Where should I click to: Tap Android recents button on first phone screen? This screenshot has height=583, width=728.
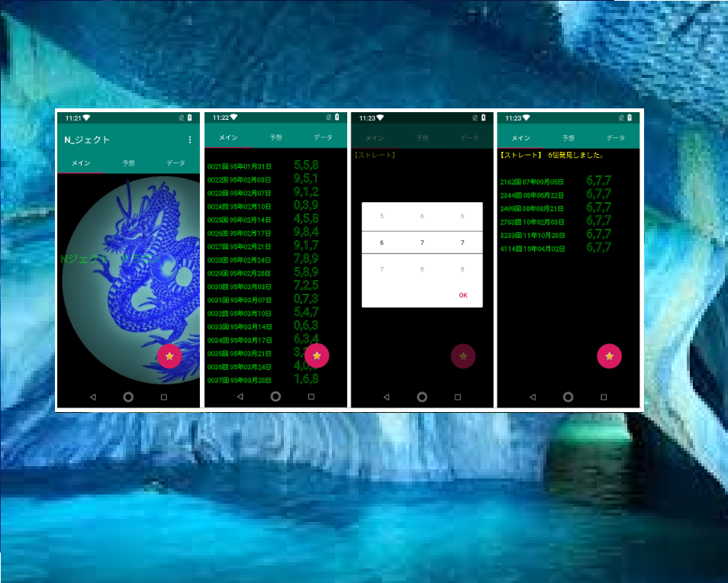(x=164, y=397)
